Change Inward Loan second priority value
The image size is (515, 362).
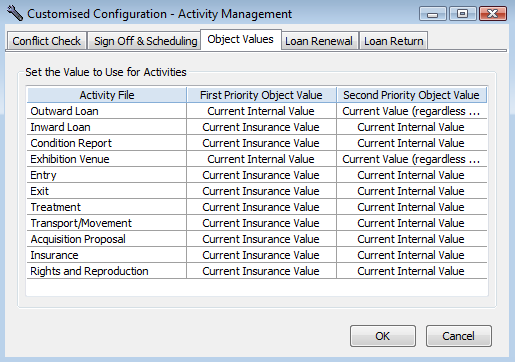(x=411, y=127)
